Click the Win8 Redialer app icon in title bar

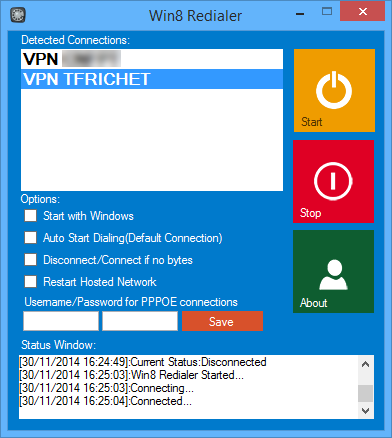(18, 15)
